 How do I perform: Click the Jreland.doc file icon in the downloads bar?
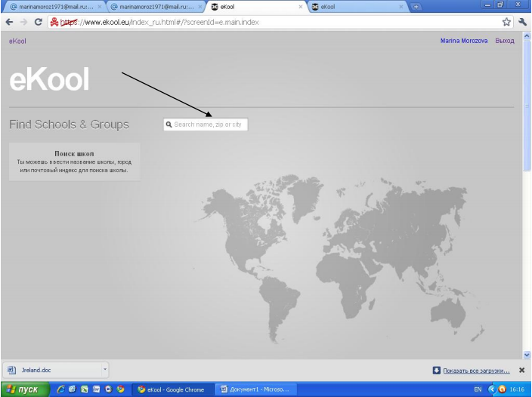(x=12, y=370)
